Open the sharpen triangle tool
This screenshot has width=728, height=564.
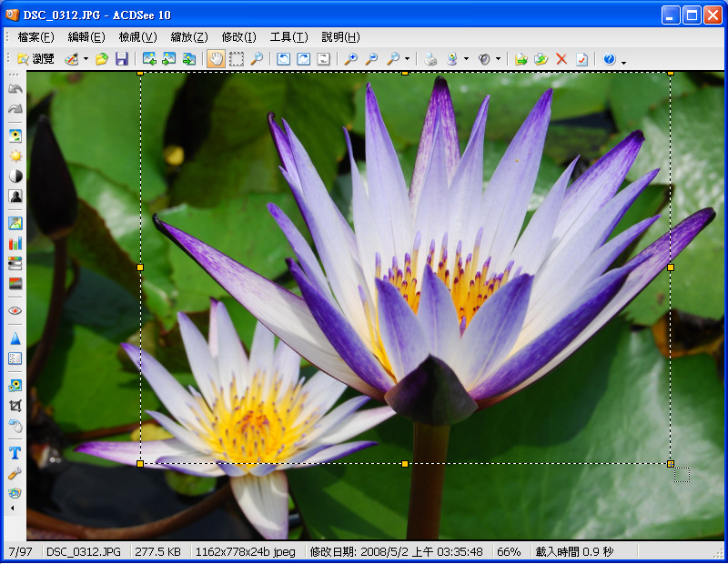pyautogui.click(x=15, y=338)
